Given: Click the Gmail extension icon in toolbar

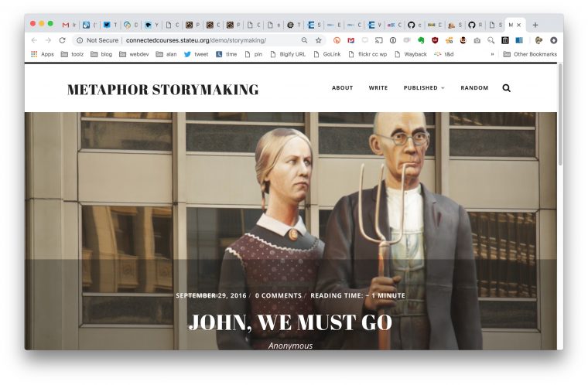Looking at the screenshot, I should click(x=350, y=40).
